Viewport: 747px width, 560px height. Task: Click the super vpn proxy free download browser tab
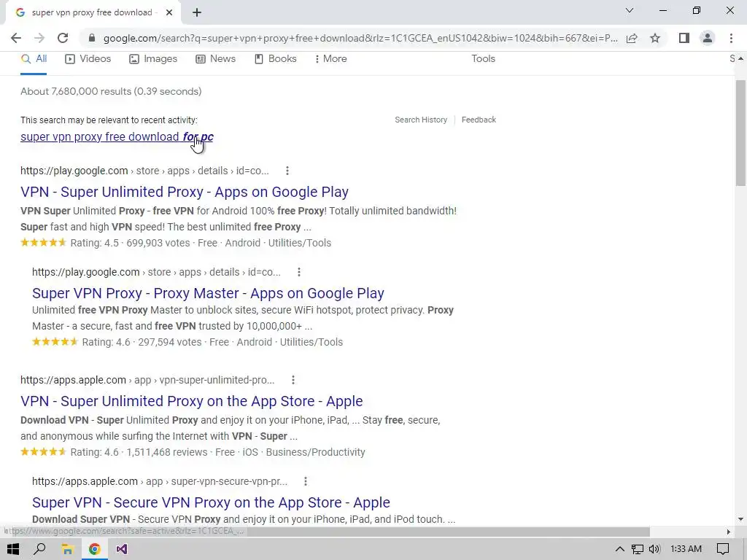pyautogui.click(x=93, y=13)
